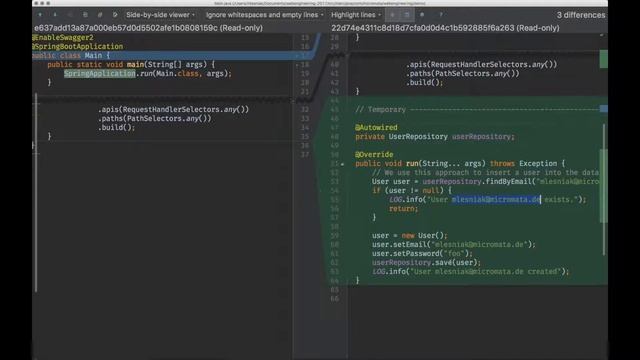
Task: Jump to next difference with down arrow
Action: [55, 15]
